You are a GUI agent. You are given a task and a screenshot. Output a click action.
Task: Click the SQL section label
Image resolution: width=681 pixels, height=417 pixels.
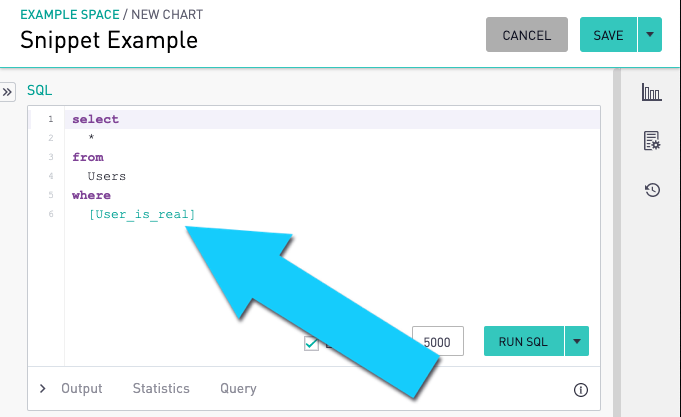click(39, 90)
